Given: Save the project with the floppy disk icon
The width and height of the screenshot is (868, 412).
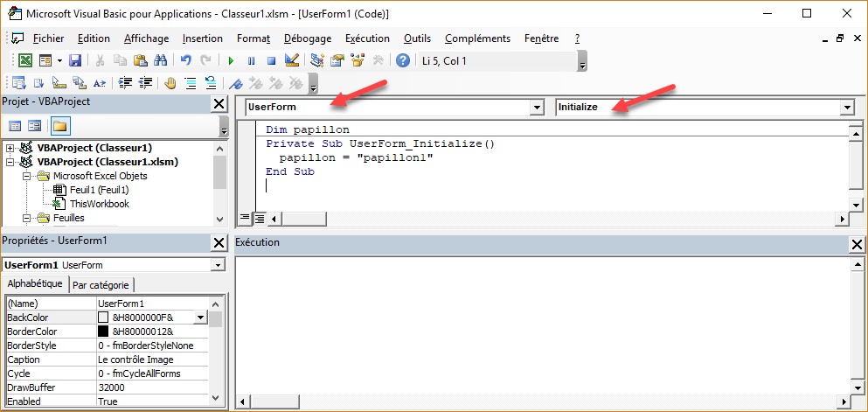Looking at the screenshot, I should tap(75, 60).
